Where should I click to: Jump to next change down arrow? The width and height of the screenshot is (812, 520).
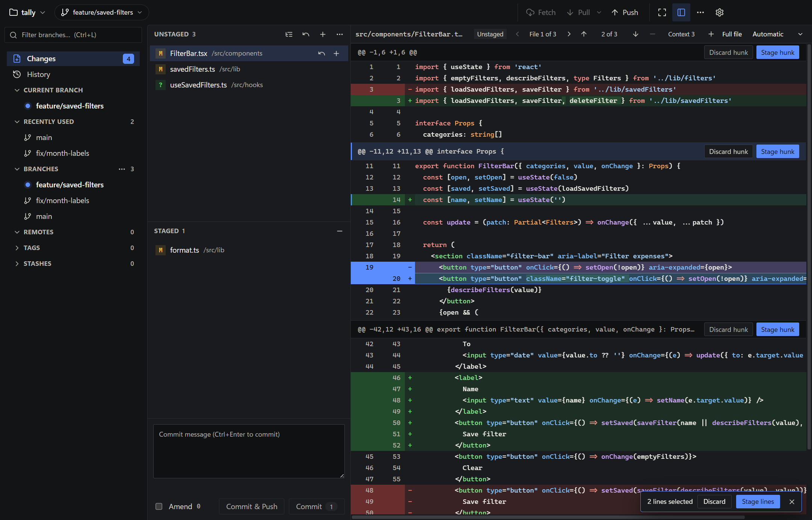[635, 34]
